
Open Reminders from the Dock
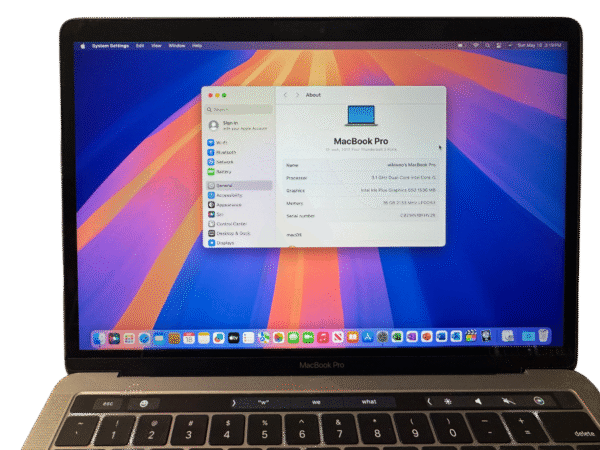pos(249,338)
